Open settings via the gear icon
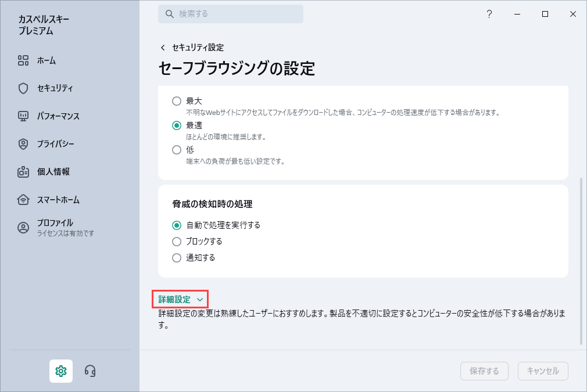Image resolution: width=587 pixels, height=392 pixels. (x=61, y=371)
